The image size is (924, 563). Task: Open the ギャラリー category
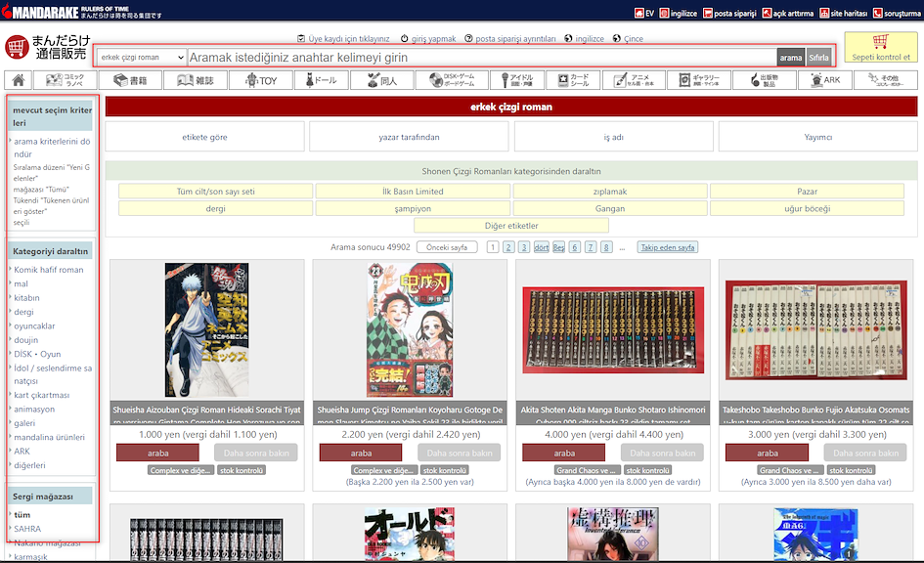699,80
